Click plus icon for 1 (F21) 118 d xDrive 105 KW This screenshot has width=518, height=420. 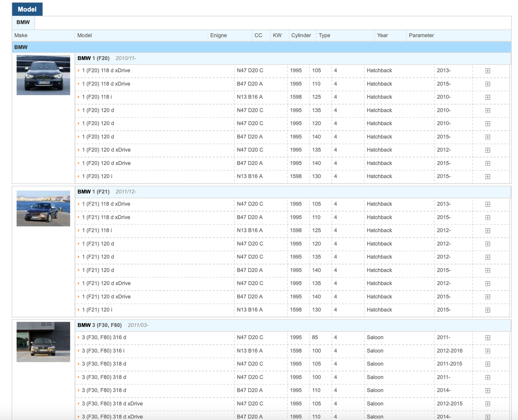[x=488, y=204]
